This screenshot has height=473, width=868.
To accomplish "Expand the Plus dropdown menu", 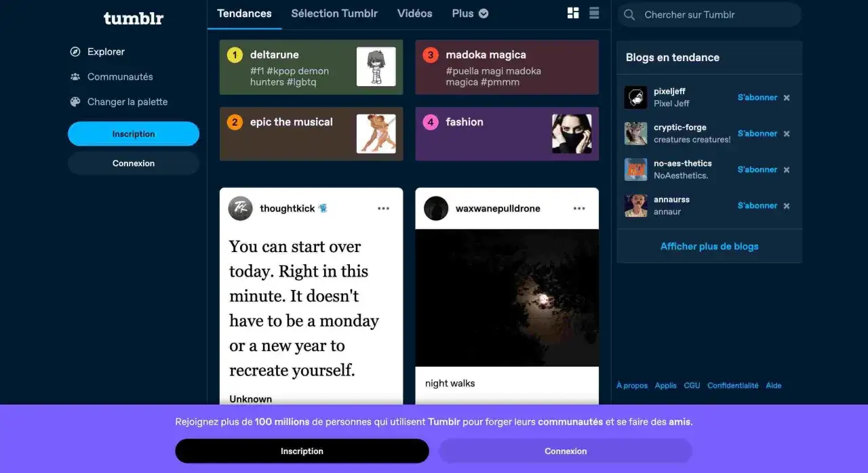I will pyautogui.click(x=470, y=14).
